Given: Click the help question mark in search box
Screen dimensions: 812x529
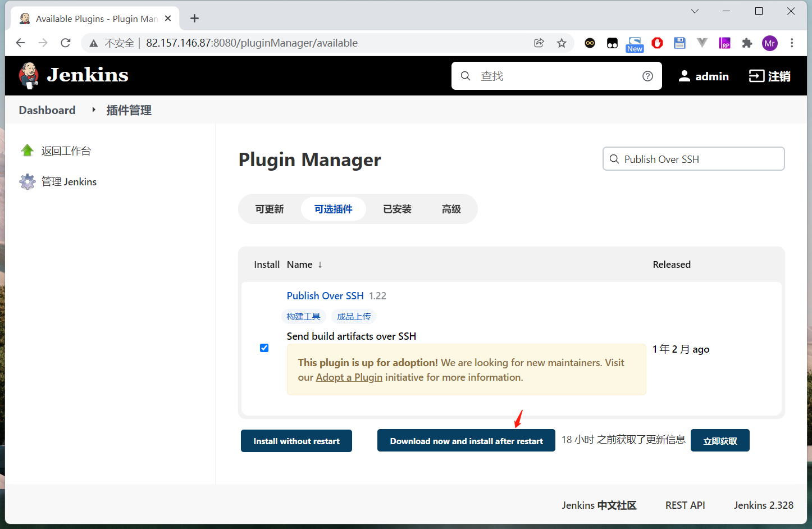Looking at the screenshot, I should pyautogui.click(x=647, y=76).
